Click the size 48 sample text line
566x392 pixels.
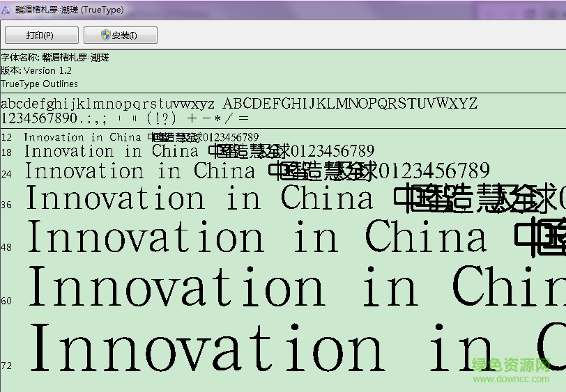[x=296, y=237]
